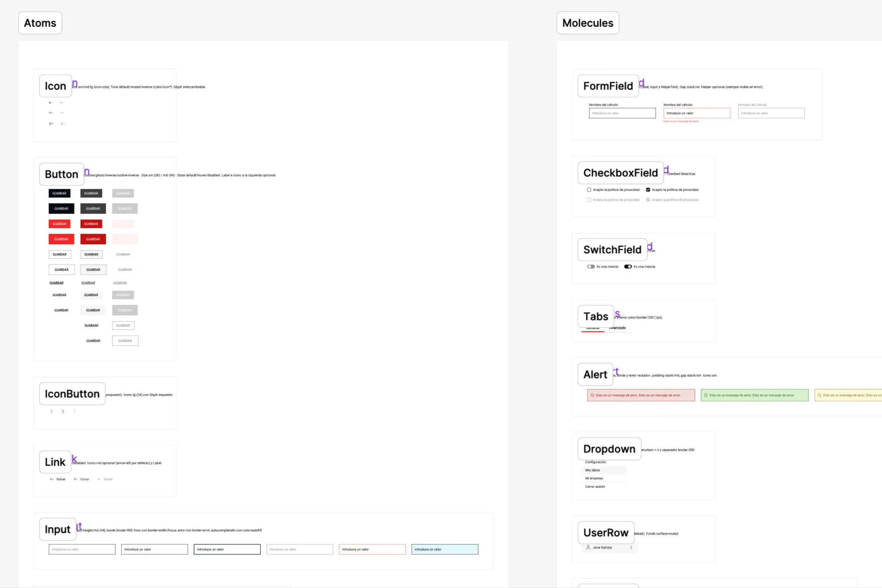Click the disabled faded 'Volver' link

click(105, 479)
